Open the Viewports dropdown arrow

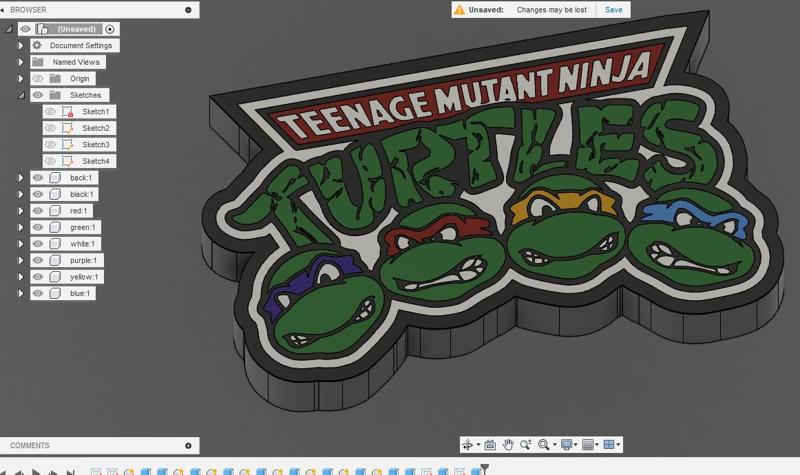point(618,445)
